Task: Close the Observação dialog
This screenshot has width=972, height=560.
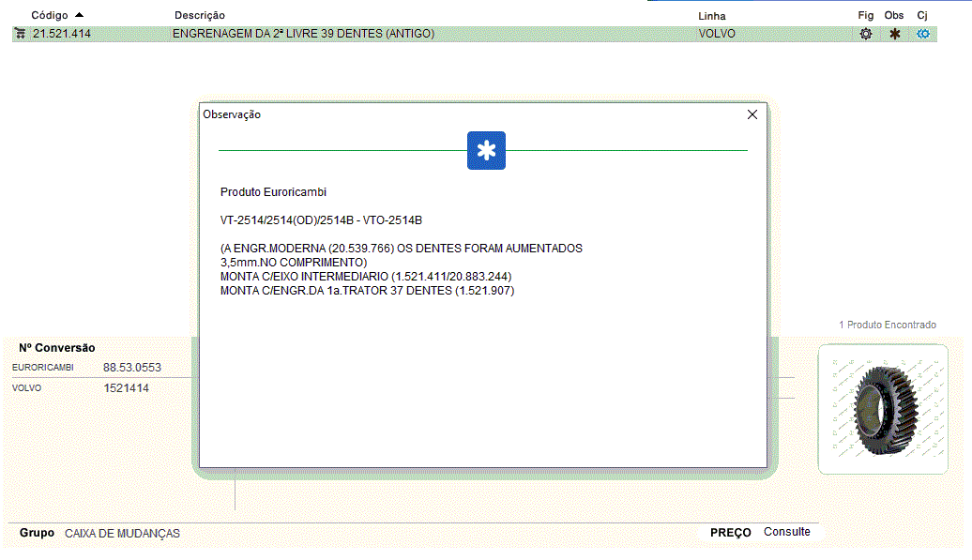Action: coord(752,114)
